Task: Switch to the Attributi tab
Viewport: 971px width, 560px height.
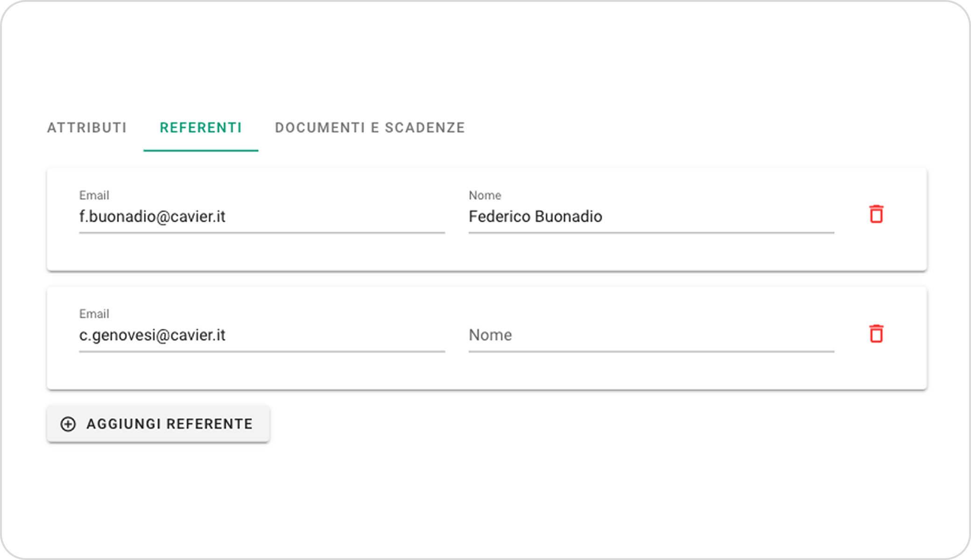Action: click(x=87, y=128)
